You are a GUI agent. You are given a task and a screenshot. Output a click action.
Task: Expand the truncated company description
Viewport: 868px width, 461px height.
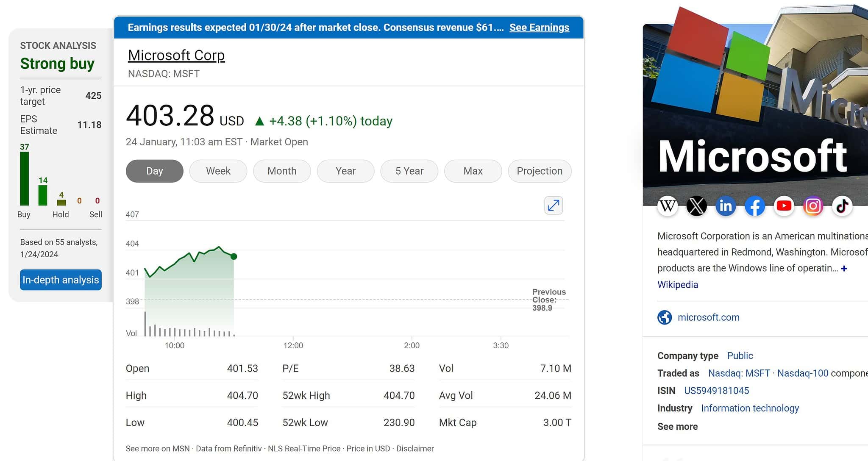pyautogui.click(x=844, y=268)
